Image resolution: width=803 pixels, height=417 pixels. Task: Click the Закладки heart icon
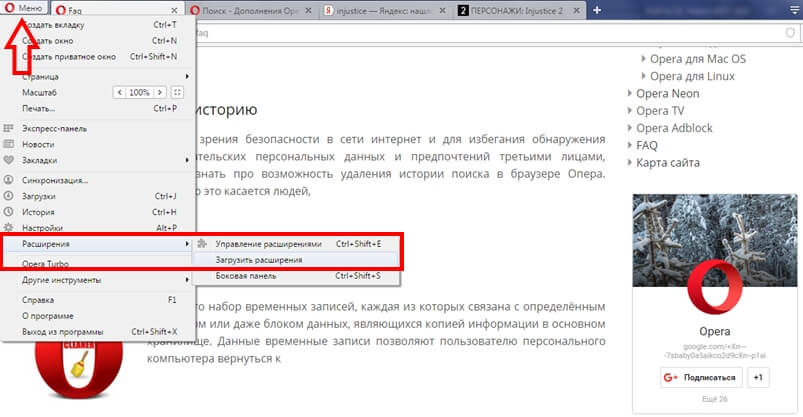(x=9, y=160)
